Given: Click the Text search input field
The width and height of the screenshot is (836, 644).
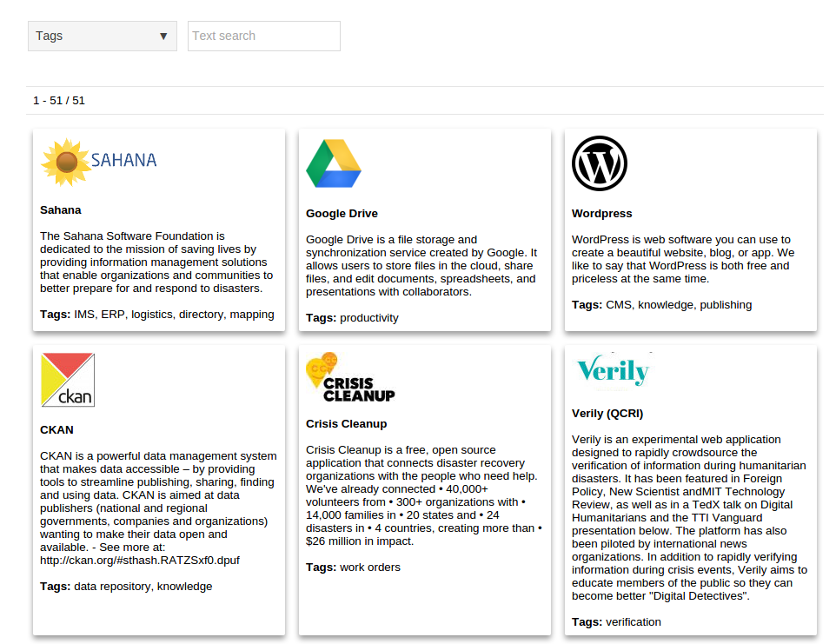Looking at the screenshot, I should [264, 37].
